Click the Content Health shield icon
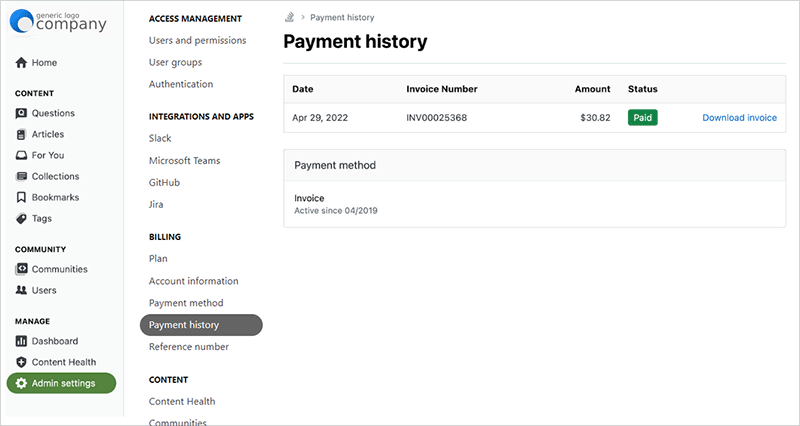800x426 pixels. pos(21,362)
